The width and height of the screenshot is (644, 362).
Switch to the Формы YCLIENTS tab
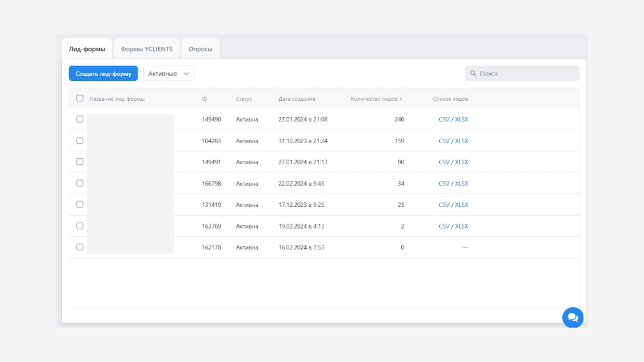[x=147, y=49]
